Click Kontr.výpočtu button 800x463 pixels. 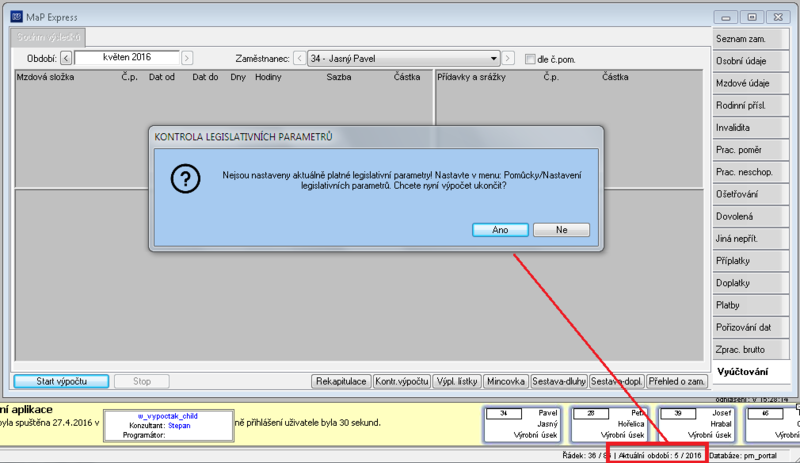tap(402, 381)
